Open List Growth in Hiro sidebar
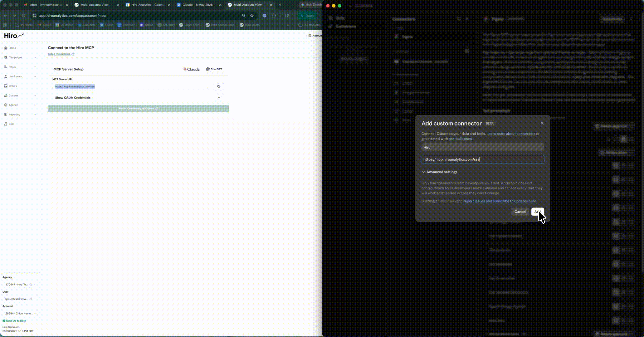The width and height of the screenshot is (644, 337). [x=15, y=76]
